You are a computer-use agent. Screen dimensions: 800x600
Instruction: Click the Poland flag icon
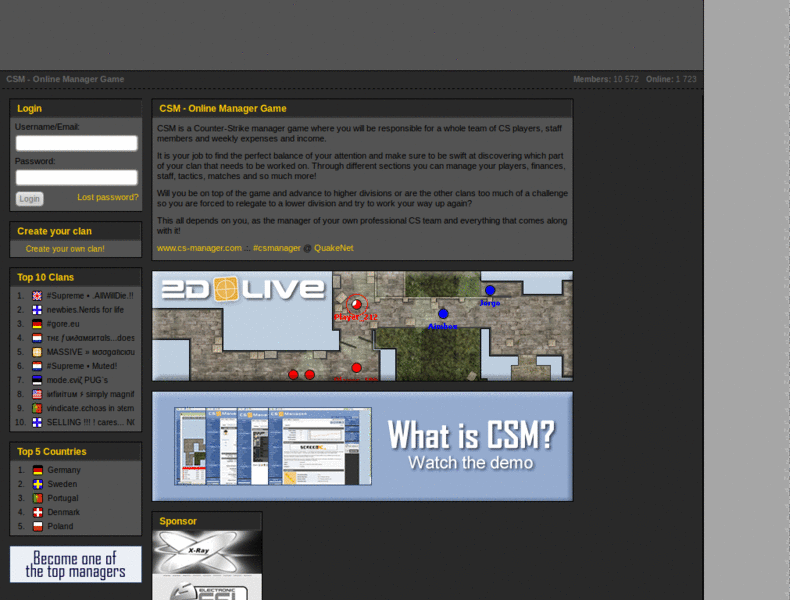pyautogui.click(x=38, y=526)
